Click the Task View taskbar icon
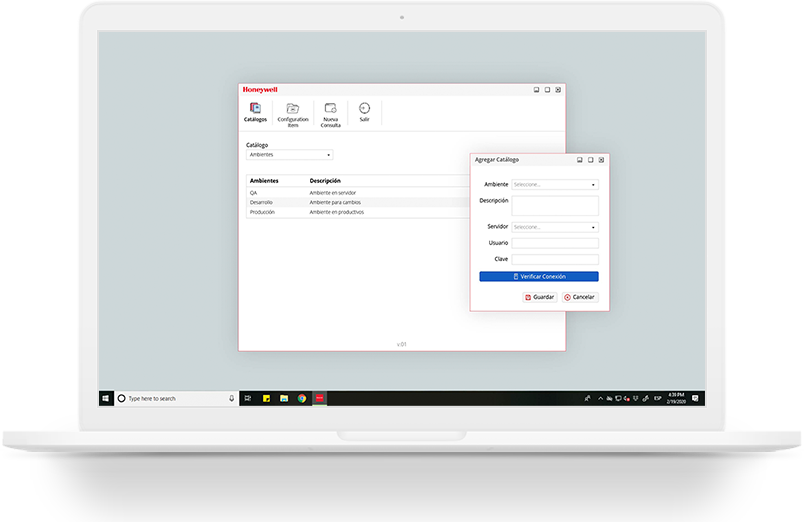The image size is (804, 522). point(248,398)
